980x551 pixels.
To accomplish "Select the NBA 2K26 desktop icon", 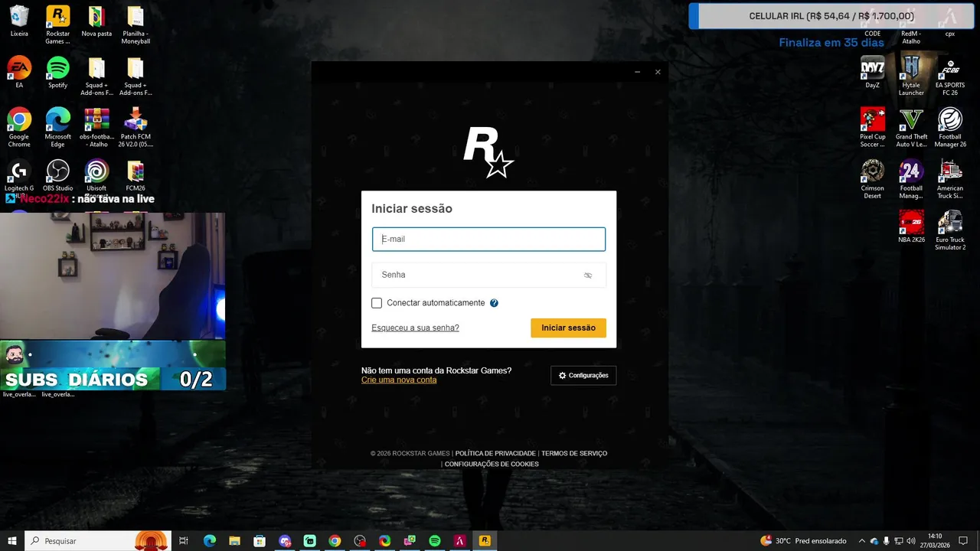I will pos(911,227).
